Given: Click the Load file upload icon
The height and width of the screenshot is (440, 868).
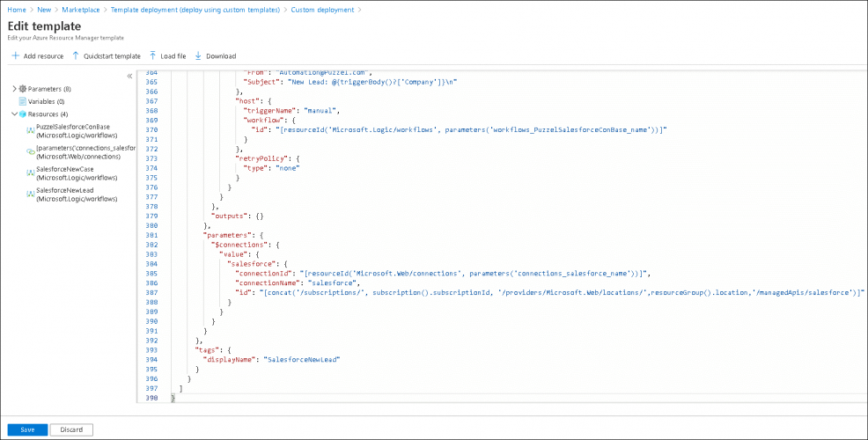Looking at the screenshot, I should click(x=152, y=55).
